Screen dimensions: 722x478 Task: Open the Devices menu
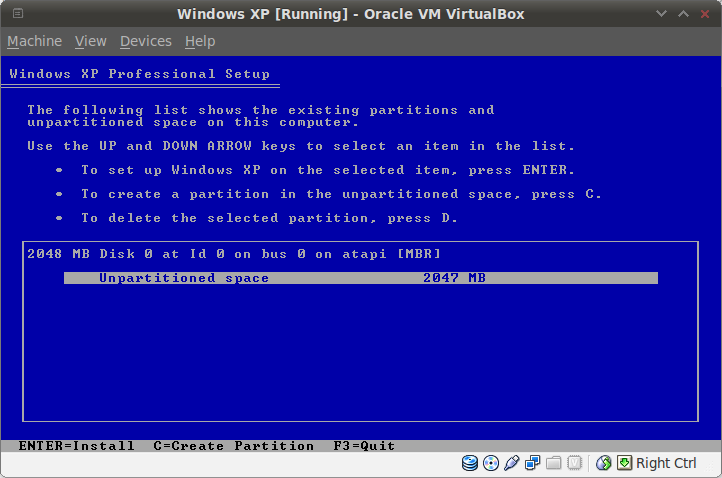tap(146, 41)
